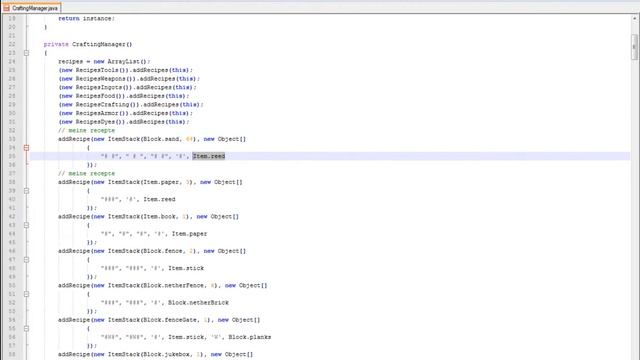Click 'Block.netherBrick' ingredient
The width and height of the screenshot is (640, 360).
[198, 302]
